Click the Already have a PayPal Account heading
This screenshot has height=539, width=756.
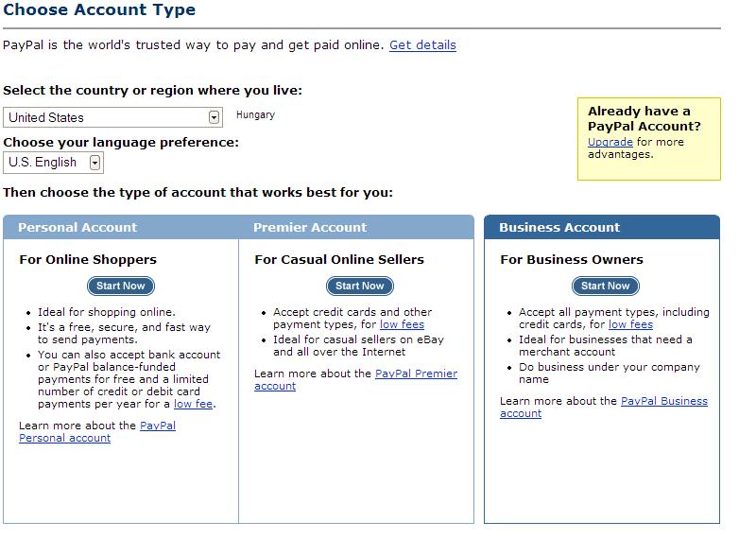coord(643,118)
